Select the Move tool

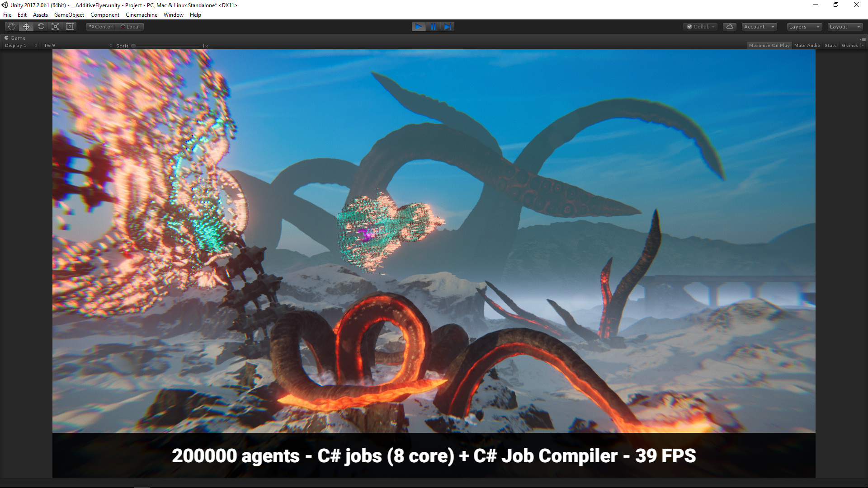tap(26, 27)
